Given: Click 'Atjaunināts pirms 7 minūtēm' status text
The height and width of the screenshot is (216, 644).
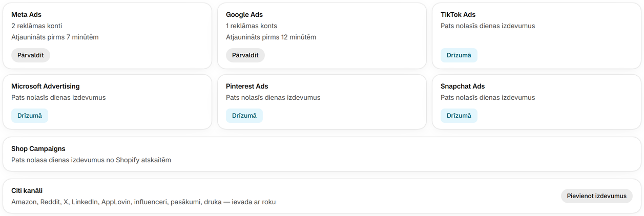Looking at the screenshot, I should tap(55, 37).
